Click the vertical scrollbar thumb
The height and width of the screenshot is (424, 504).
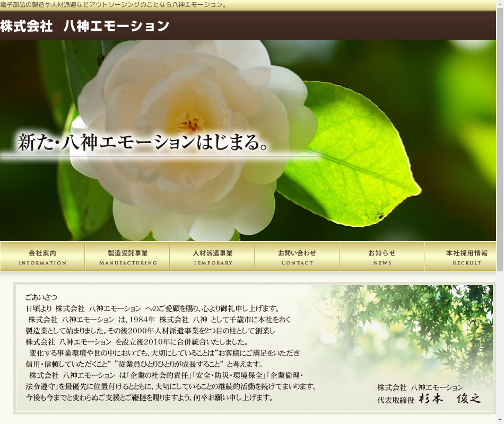(500, 132)
